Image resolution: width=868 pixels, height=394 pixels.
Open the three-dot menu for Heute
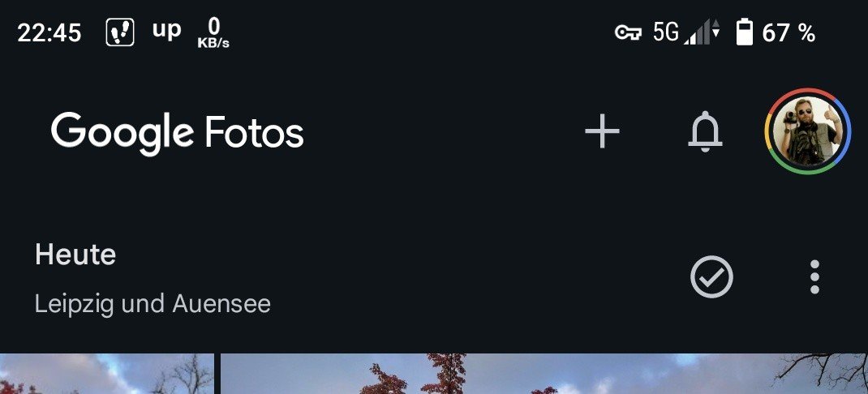(x=814, y=276)
